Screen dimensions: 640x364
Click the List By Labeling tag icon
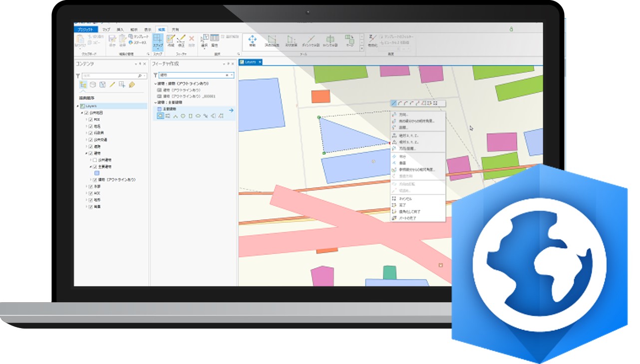pyautogui.click(x=132, y=85)
